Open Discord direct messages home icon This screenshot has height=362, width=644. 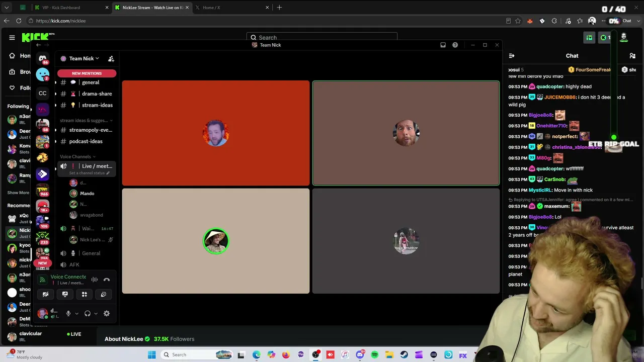click(43, 58)
